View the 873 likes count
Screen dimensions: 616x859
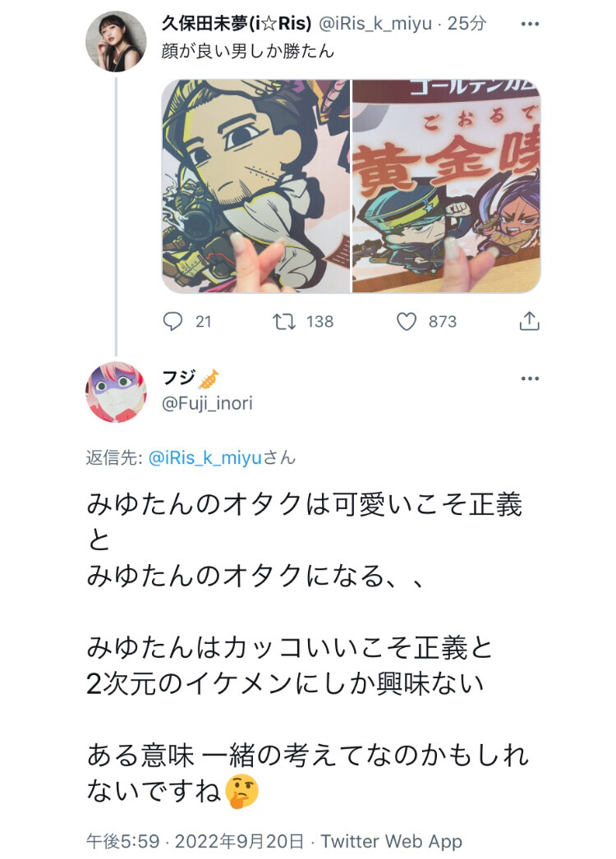coord(443,322)
